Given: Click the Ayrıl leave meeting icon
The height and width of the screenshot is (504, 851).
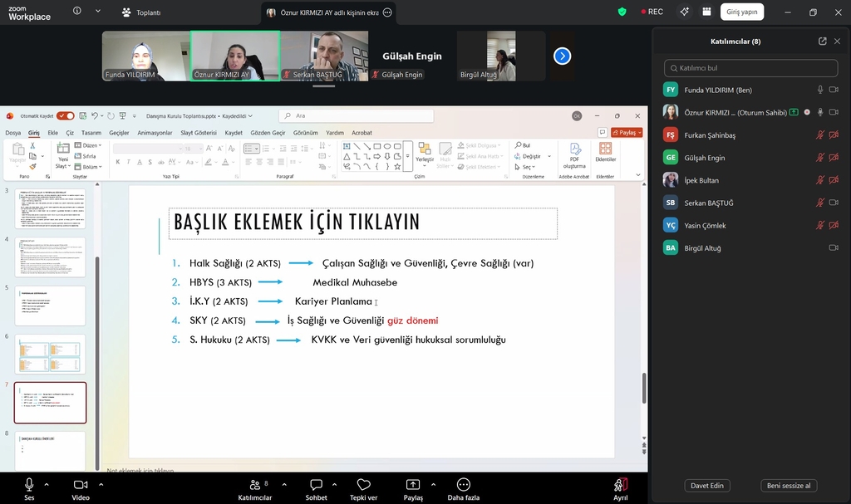Looking at the screenshot, I should 621,485.
